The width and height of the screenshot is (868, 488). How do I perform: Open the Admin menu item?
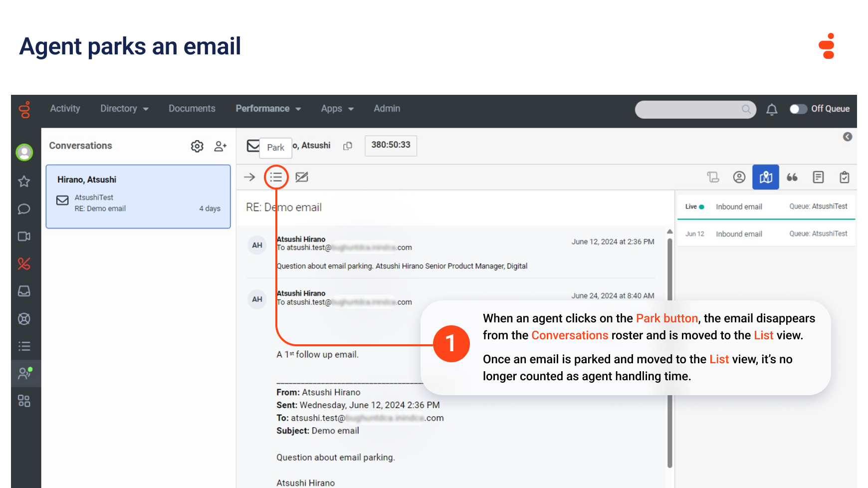(x=387, y=109)
